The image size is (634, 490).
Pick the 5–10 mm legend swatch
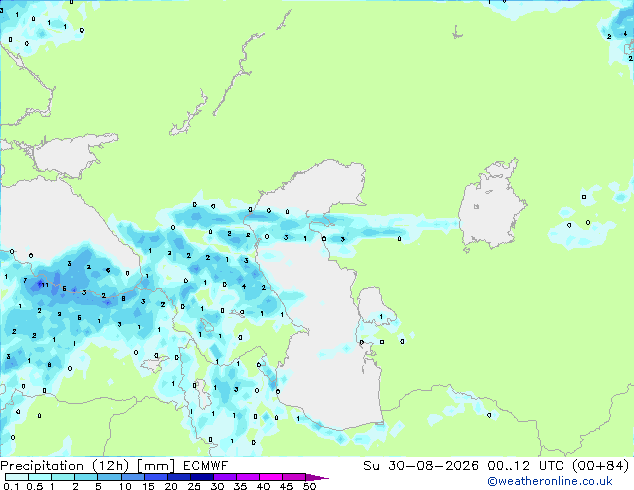pos(110,477)
